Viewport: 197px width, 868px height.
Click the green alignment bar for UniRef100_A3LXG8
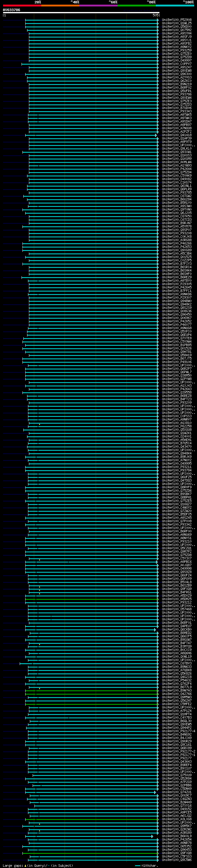point(92,819)
